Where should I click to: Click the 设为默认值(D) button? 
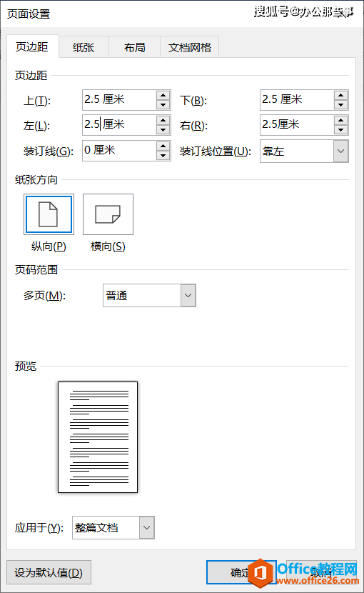click(49, 572)
